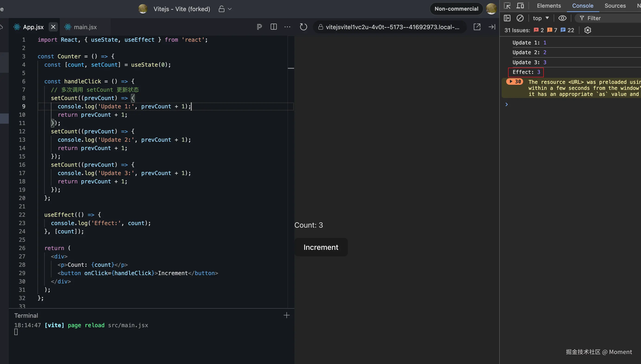
Task: Open the top context dropdown
Action: click(541, 18)
